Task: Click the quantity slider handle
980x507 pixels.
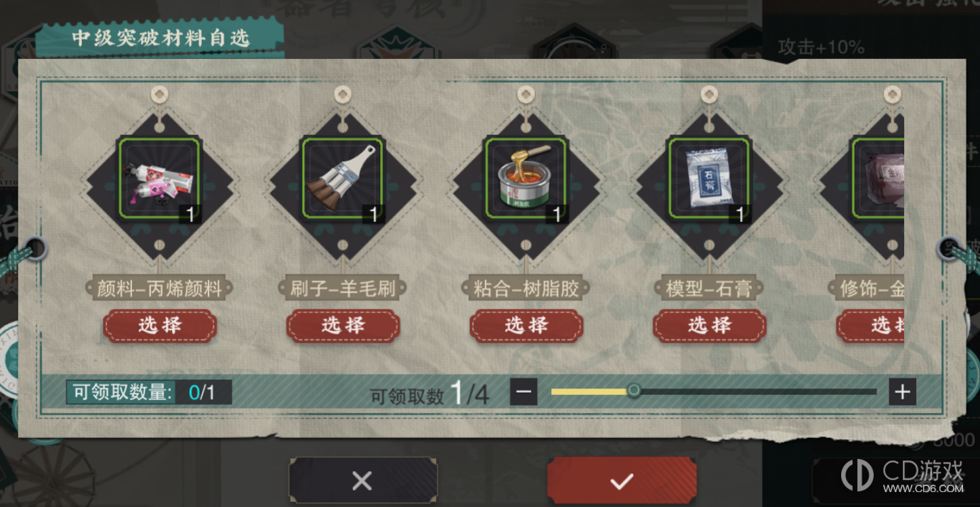Action: [634, 391]
